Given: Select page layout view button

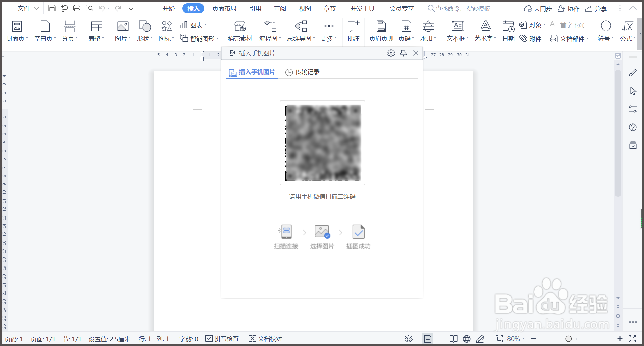Looking at the screenshot, I should point(427,339).
